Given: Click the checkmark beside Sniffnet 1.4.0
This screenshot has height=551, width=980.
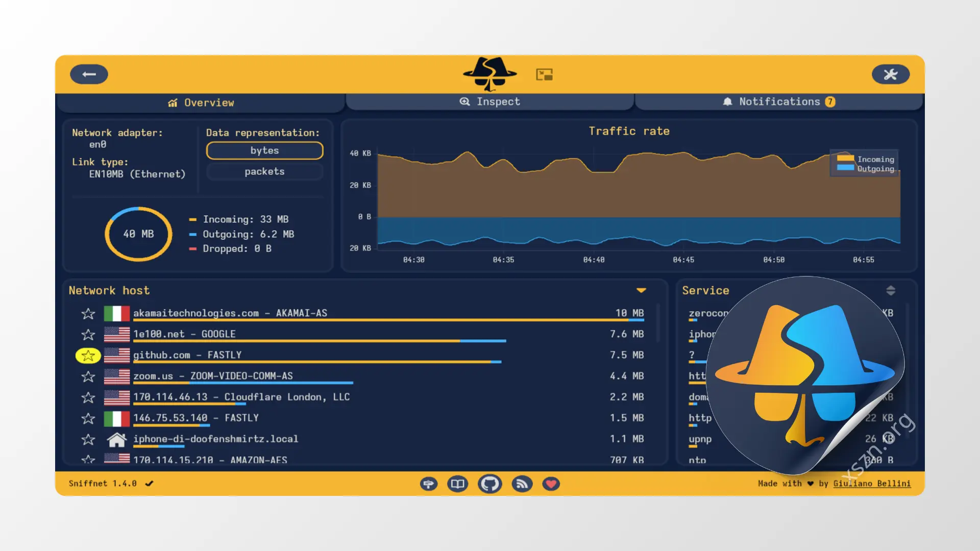Looking at the screenshot, I should coord(149,483).
